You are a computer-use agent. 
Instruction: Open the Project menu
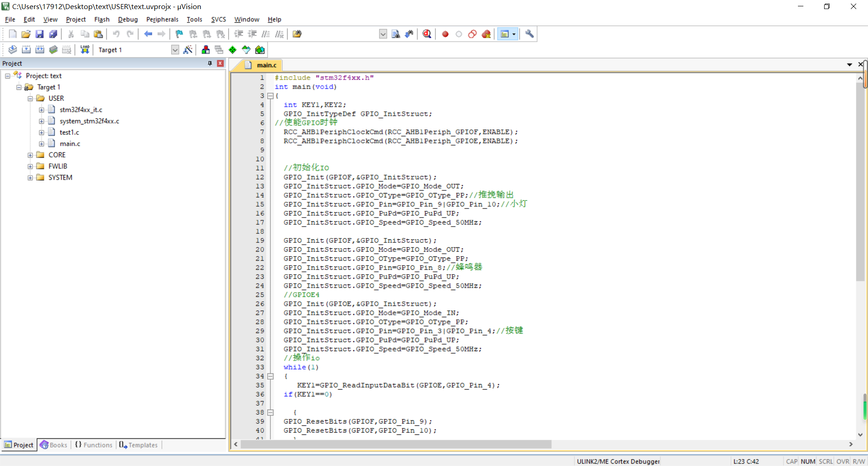tap(75, 19)
